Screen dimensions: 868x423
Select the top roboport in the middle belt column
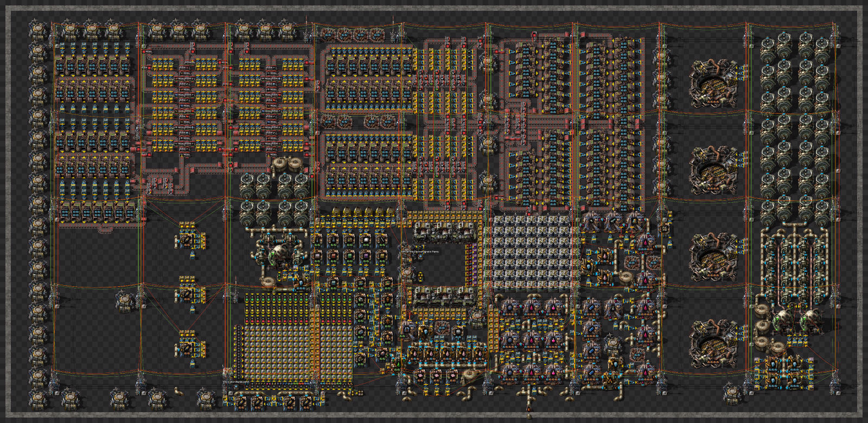488,63
